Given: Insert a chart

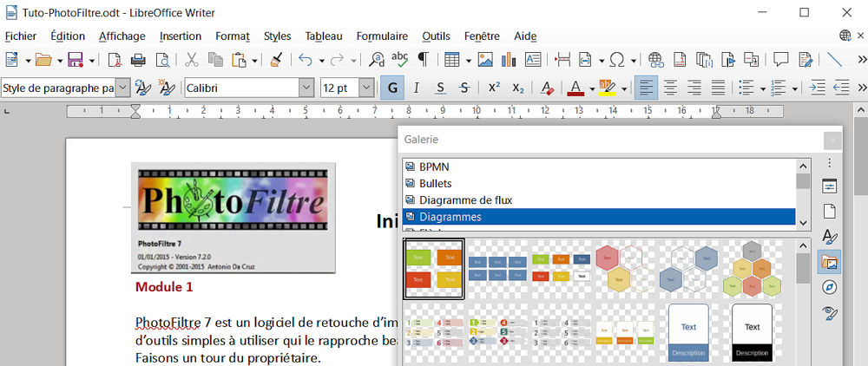Looking at the screenshot, I should tap(509, 59).
